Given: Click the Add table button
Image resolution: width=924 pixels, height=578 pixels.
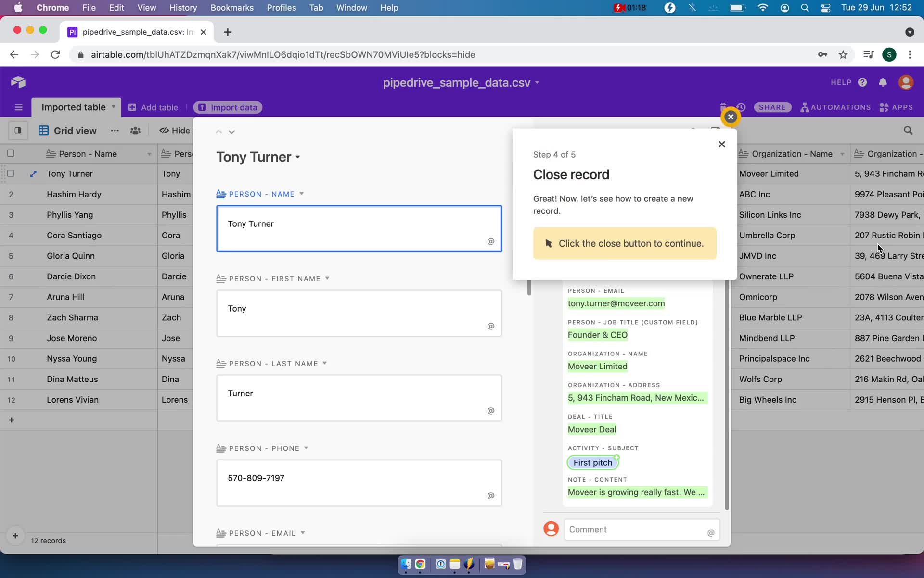Looking at the screenshot, I should pos(153,107).
